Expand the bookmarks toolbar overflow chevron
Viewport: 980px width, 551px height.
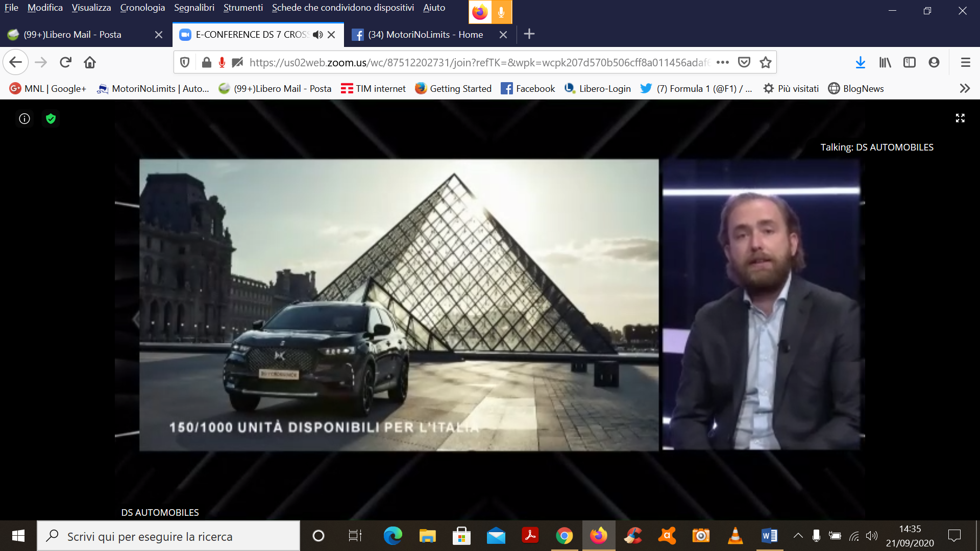[965, 88]
